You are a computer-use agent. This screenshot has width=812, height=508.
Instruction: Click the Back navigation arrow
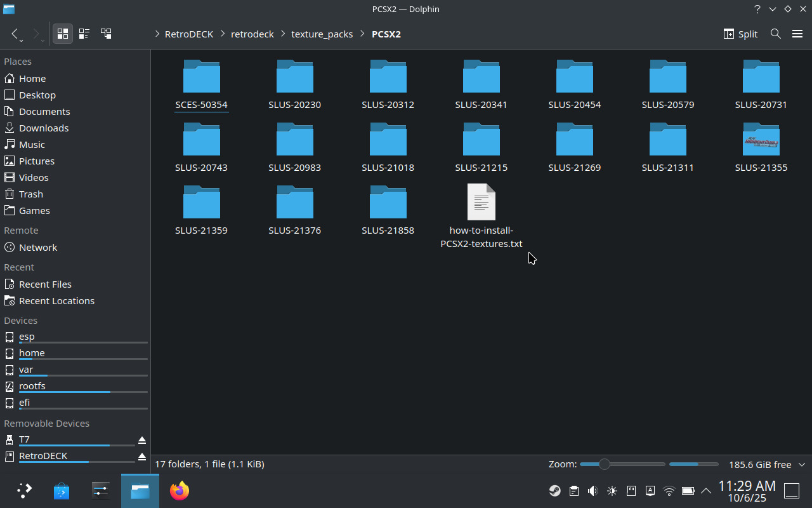(15, 34)
